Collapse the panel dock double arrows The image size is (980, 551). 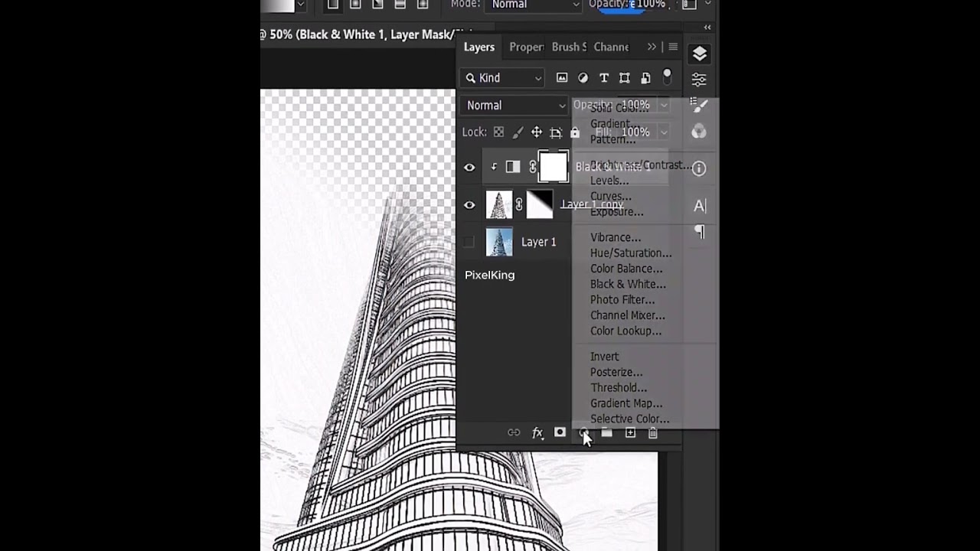(707, 27)
